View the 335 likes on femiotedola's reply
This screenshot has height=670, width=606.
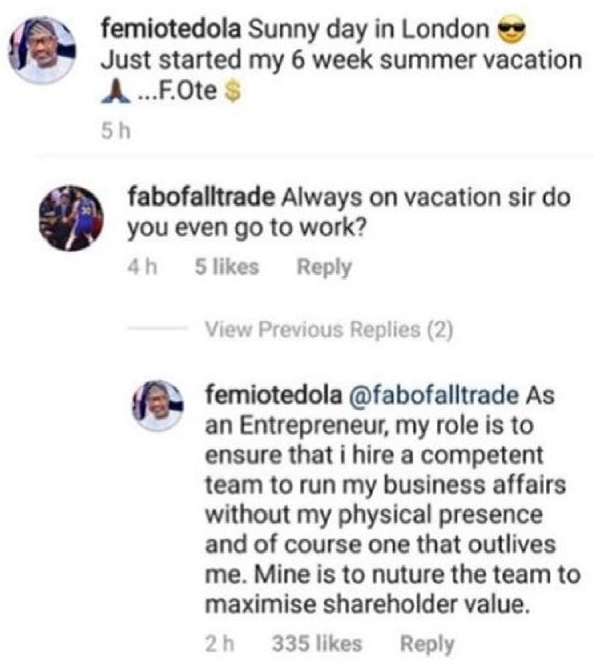(315, 645)
